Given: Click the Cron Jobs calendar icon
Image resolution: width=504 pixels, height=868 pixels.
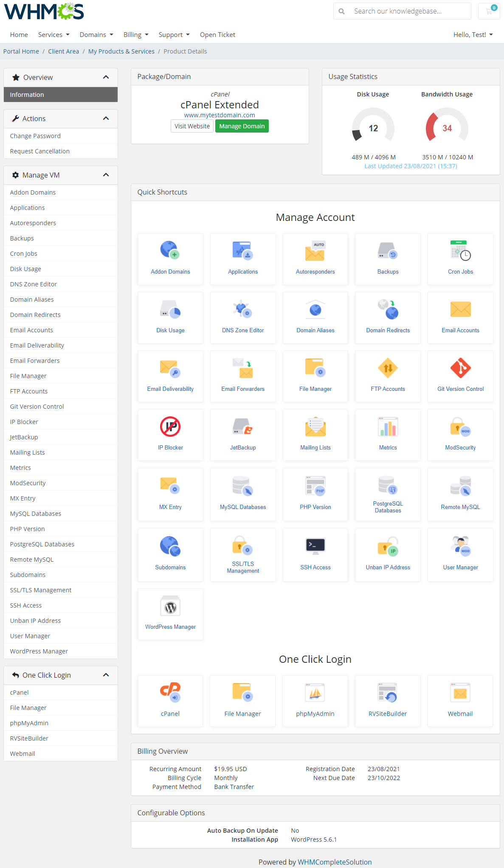Looking at the screenshot, I should pyautogui.click(x=460, y=250).
